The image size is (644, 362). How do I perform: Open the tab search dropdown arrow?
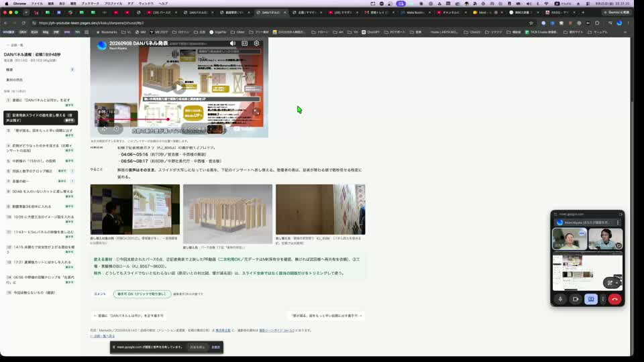coord(26,12)
